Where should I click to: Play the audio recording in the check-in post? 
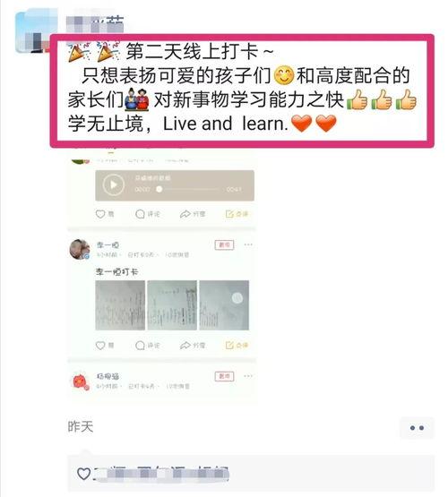tap(113, 184)
